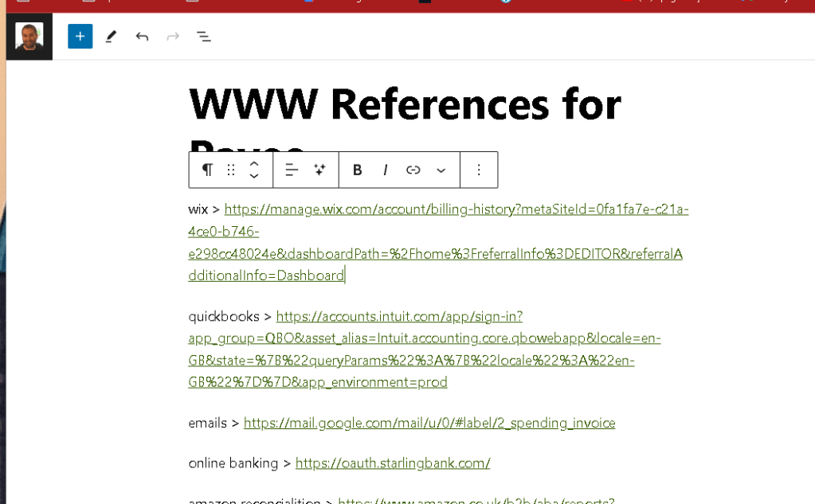Open the block inserter plus button
This screenshot has height=504, width=815.
coord(80,37)
